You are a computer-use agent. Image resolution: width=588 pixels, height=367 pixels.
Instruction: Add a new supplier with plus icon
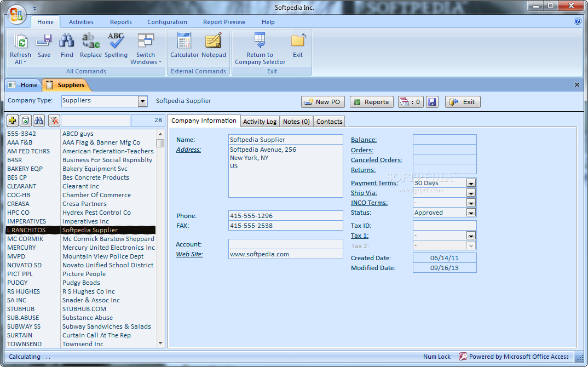(x=13, y=121)
